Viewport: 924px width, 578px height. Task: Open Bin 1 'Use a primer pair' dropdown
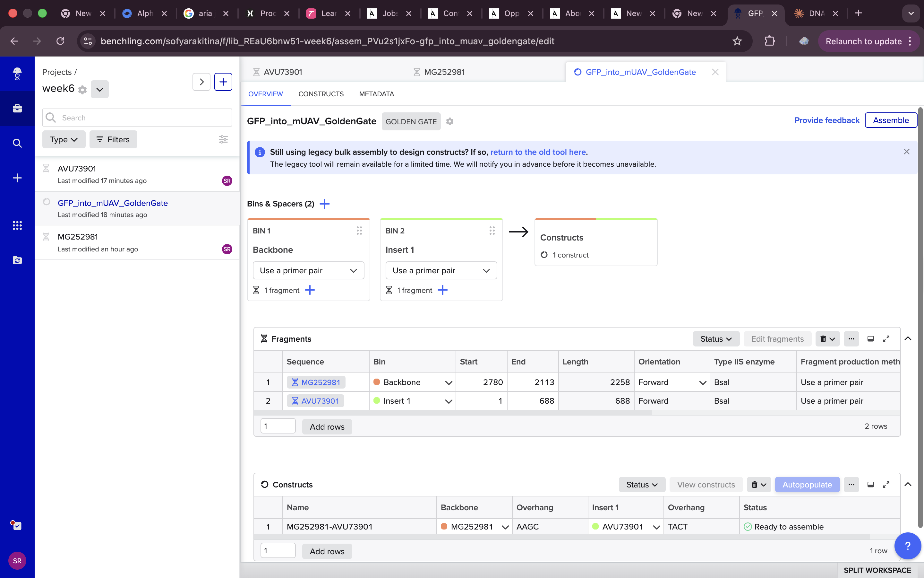point(309,271)
